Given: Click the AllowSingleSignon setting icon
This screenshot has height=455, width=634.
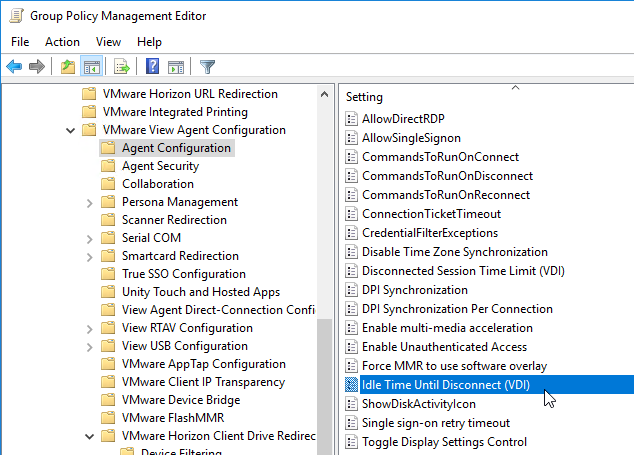Looking at the screenshot, I should pyautogui.click(x=351, y=138).
